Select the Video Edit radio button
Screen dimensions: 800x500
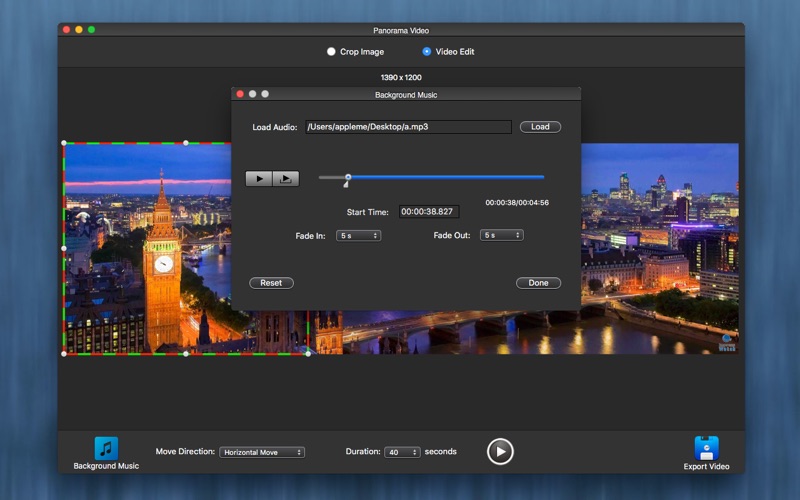pyautogui.click(x=427, y=51)
